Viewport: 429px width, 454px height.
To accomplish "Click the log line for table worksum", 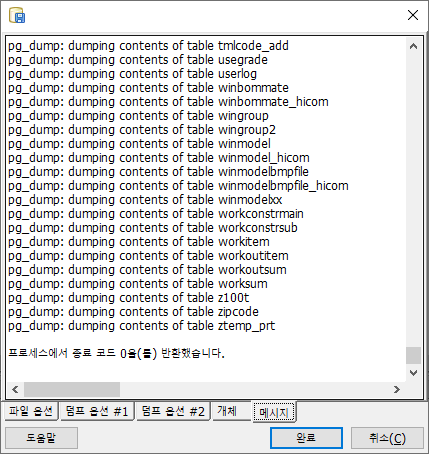I will (138, 284).
